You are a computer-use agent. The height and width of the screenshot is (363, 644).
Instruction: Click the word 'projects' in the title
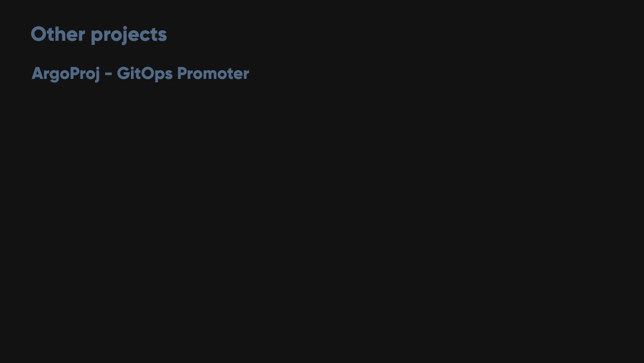click(x=129, y=35)
